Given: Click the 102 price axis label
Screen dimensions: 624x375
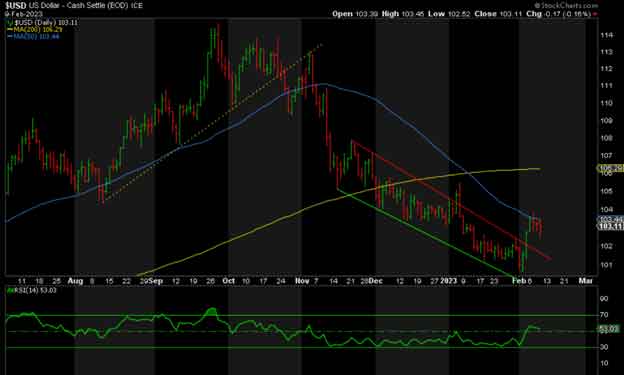Looking at the screenshot, I should click(x=606, y=246).
